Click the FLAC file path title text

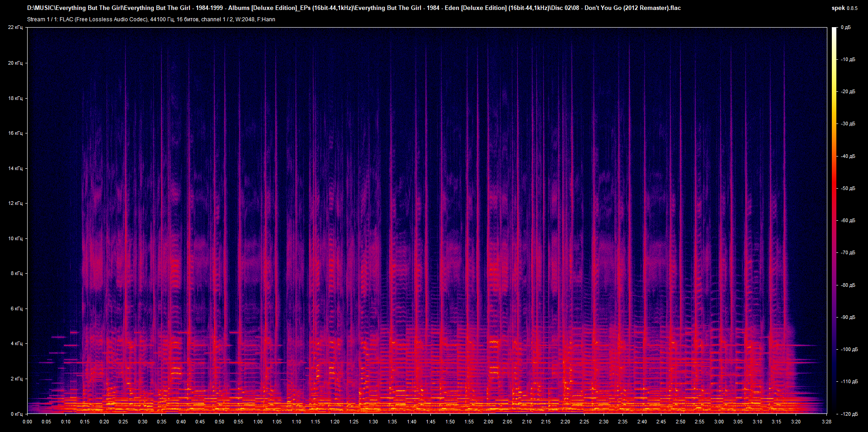pyautogui.click(x=354, y=8)
